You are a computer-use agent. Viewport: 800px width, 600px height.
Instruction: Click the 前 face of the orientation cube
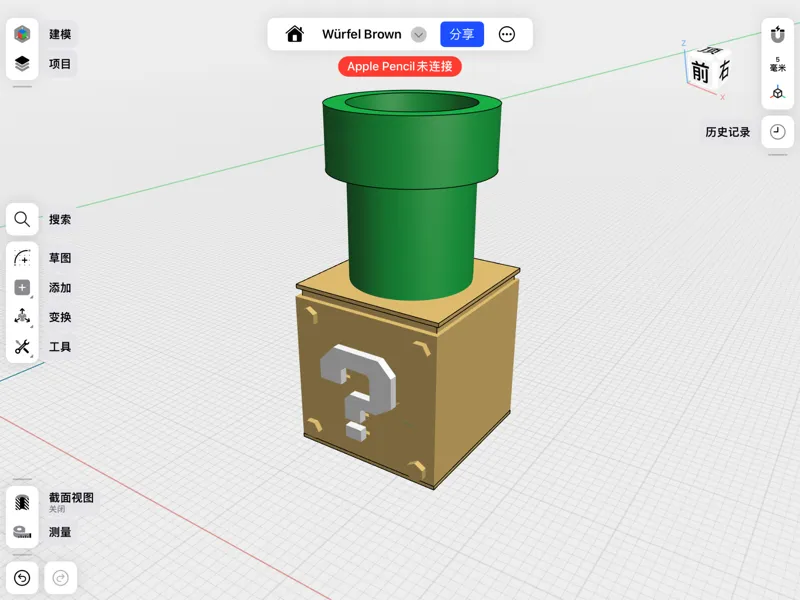(x=700, y=72)
